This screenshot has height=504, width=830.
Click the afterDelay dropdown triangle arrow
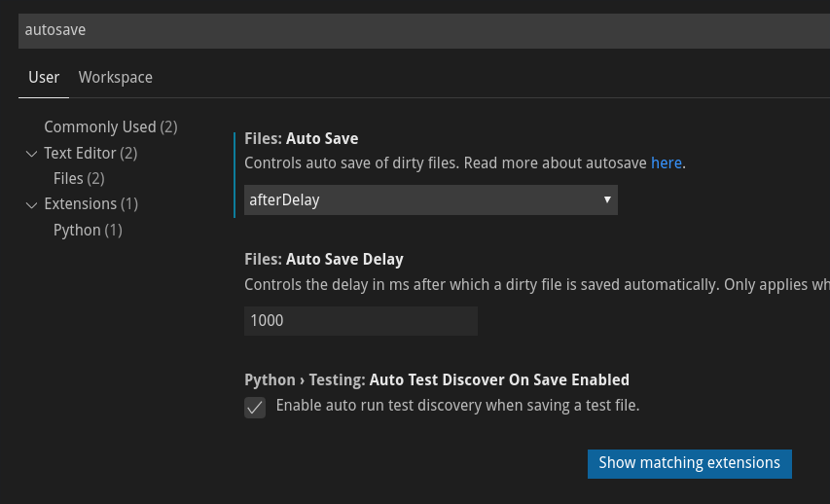[x=607, y=199]
